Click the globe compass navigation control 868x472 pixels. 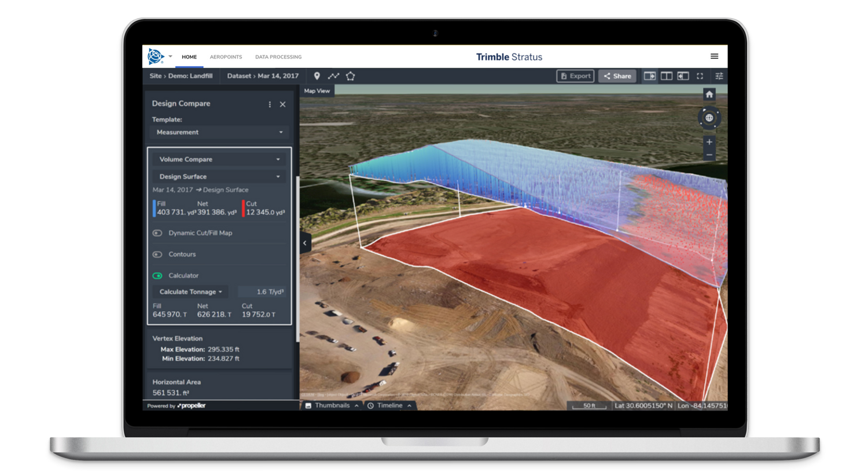tap(709, 118)
